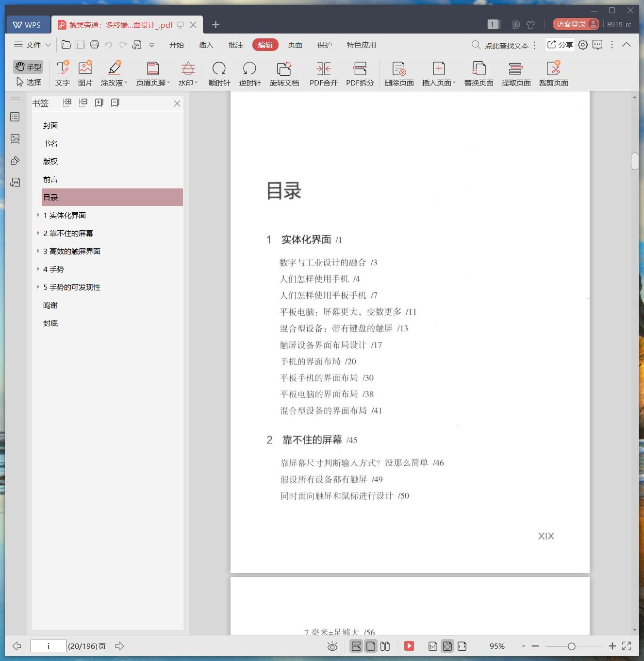Switch to the 开始 tab
The image size is (644, 661).
pyautogui.click(x=177, y=45)
